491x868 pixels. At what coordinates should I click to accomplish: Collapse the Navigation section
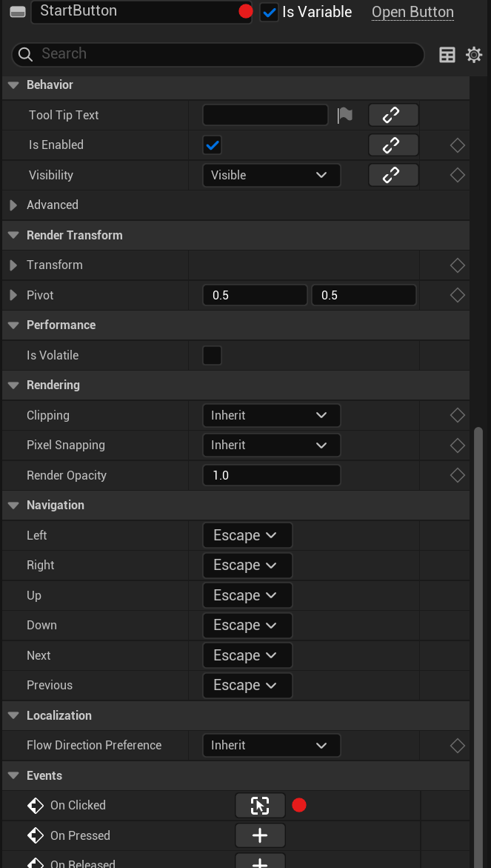pos(13,506)
